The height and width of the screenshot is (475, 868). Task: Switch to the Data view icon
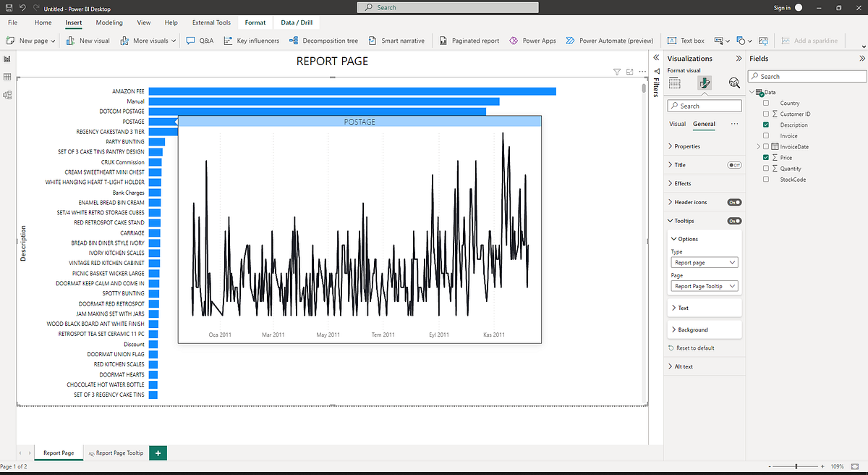pyautogui.click(x=7, y=77)
